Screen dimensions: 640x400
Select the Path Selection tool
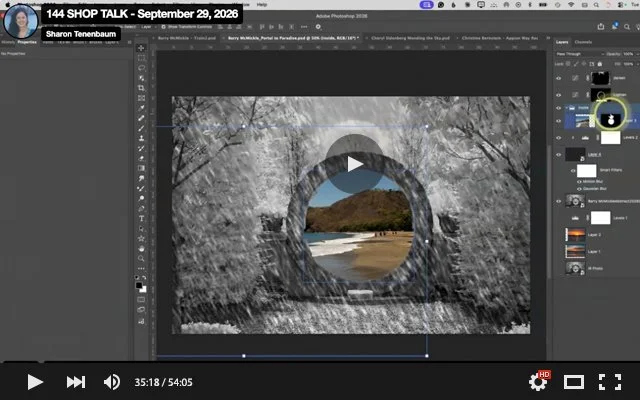pos(141,229)
